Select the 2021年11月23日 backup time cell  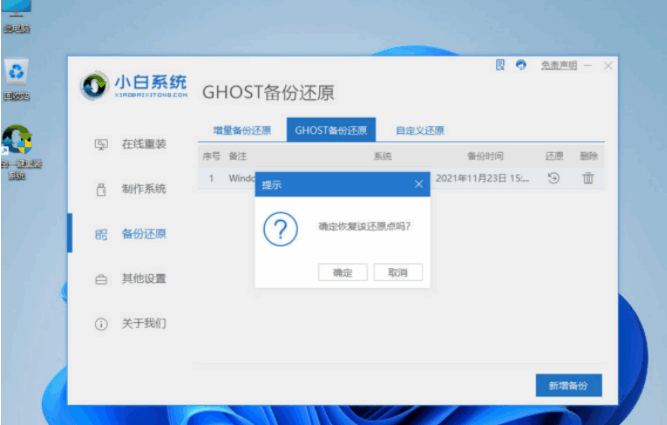pos(482,178)
